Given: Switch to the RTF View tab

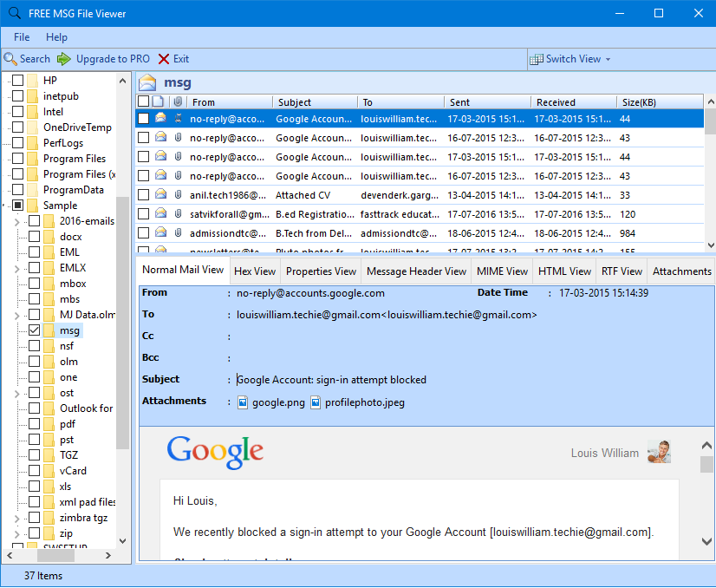Looking at the screenshot, I should tap(622, 271).
